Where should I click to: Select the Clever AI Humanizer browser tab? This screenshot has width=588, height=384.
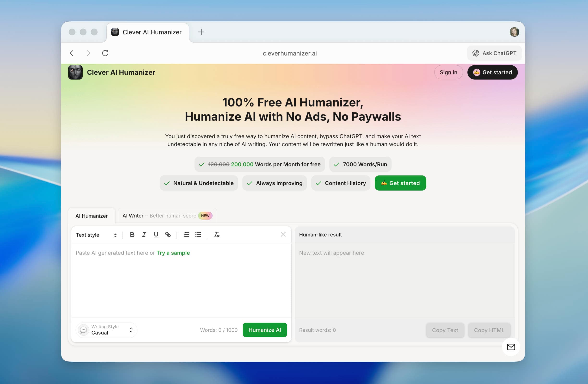147,32
